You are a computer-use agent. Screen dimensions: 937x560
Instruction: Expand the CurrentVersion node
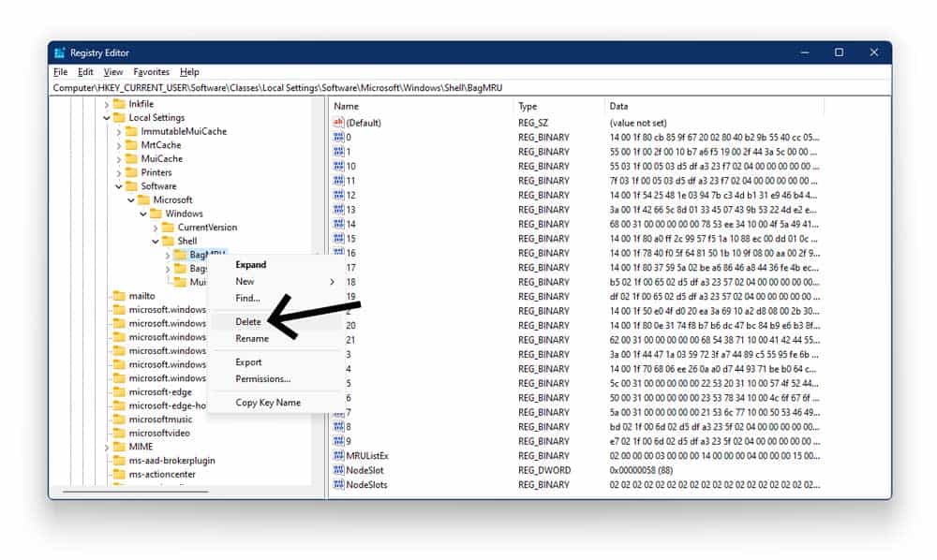point(156,228)
